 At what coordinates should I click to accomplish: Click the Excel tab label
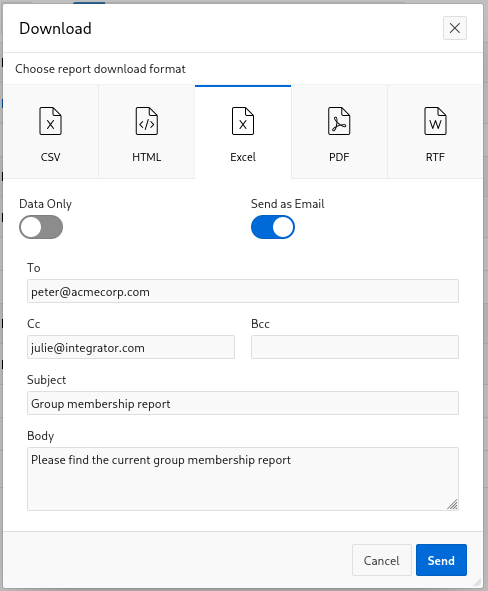[x=243, y=157]
